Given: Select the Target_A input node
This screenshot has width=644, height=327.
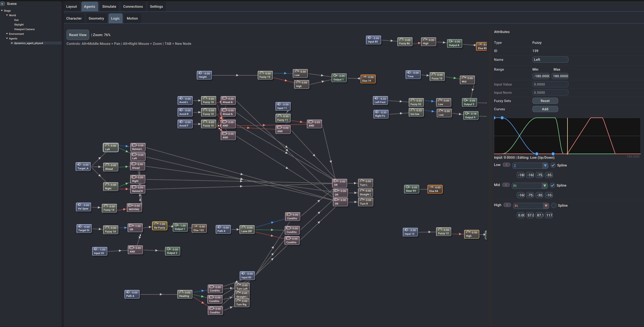Looking at the screenshot, I should pos(83,166).
